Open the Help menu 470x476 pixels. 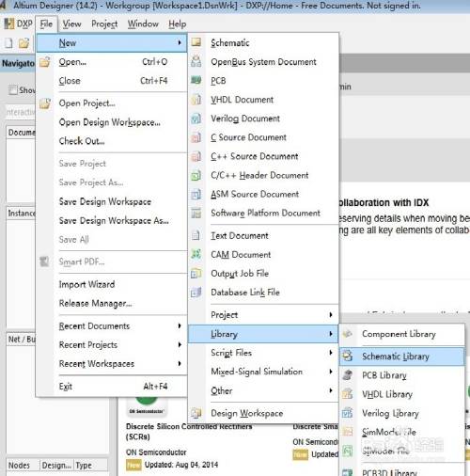tap(178, 24)
